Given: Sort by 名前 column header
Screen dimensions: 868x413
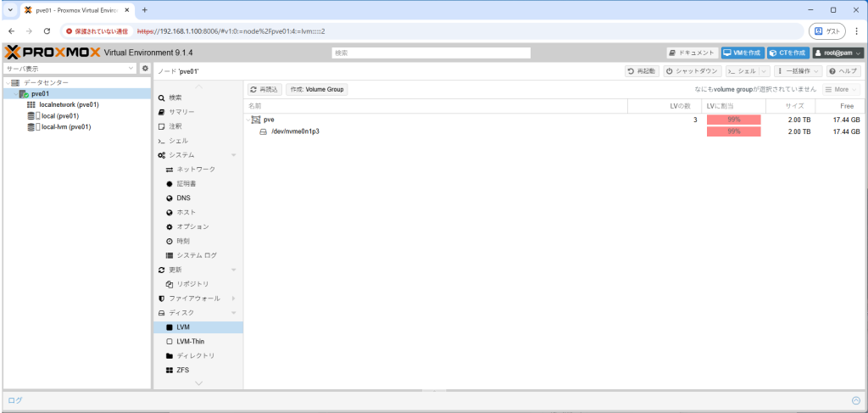Looking at the screenshot, I should point(436,106).
